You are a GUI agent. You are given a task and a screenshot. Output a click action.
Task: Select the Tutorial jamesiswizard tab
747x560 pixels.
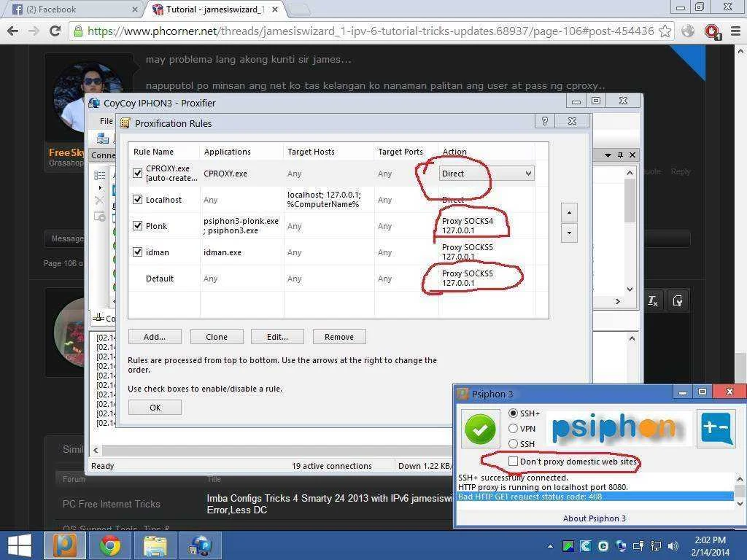click(x=214, y=9)
